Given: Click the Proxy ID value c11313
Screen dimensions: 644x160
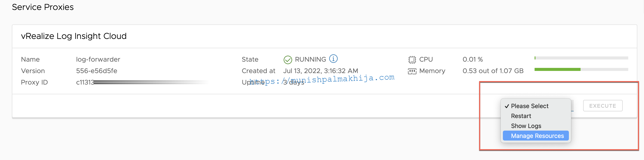Looking at the screenshot, I should pyautogui.click(x=85, y=82).
